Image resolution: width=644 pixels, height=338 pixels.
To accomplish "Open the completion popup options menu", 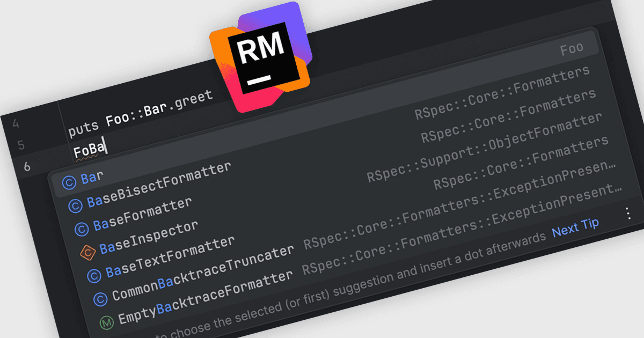I will (628, 214).
